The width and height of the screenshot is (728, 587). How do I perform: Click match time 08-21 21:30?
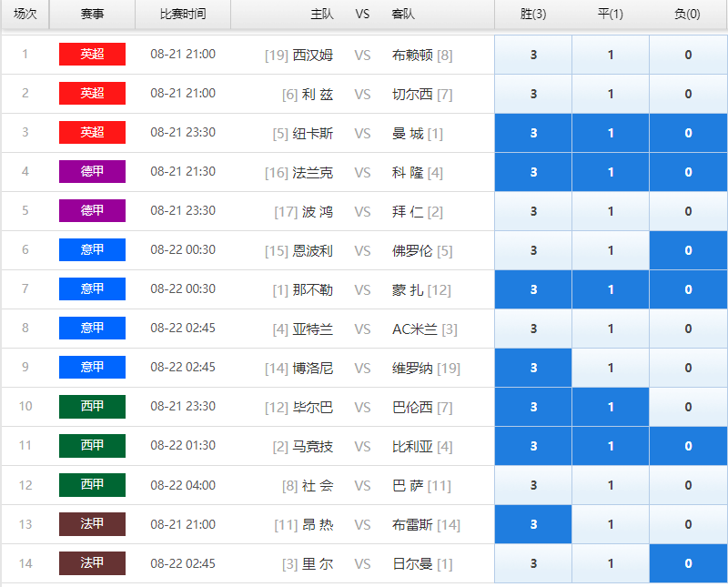tap(183, 171)
